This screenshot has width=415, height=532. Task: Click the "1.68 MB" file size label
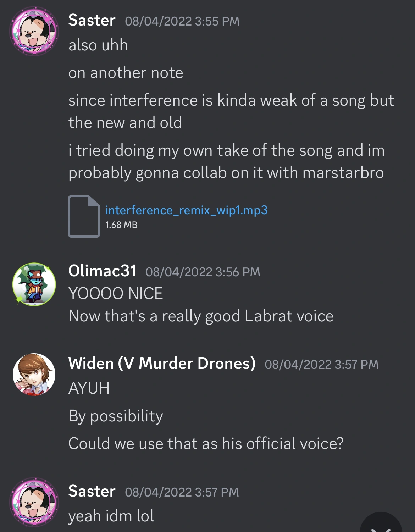[x=121, y=225]
